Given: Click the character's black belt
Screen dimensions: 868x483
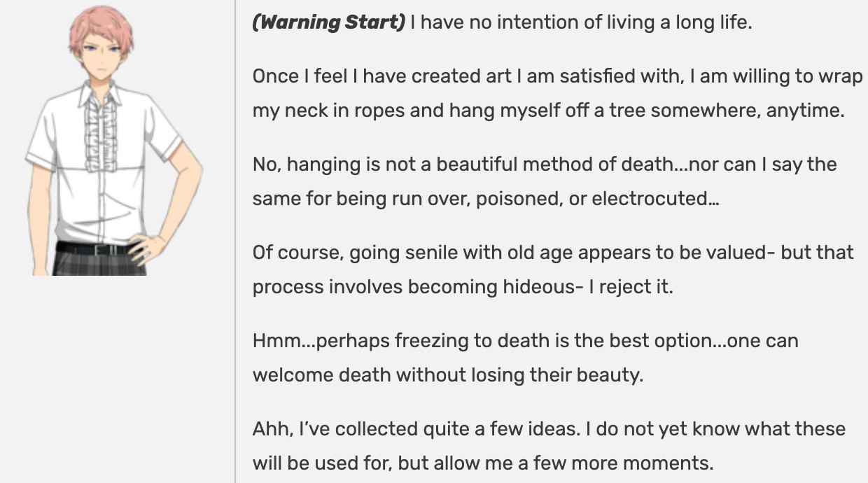Looking at the screenshot, I should (x=99, y=248).
